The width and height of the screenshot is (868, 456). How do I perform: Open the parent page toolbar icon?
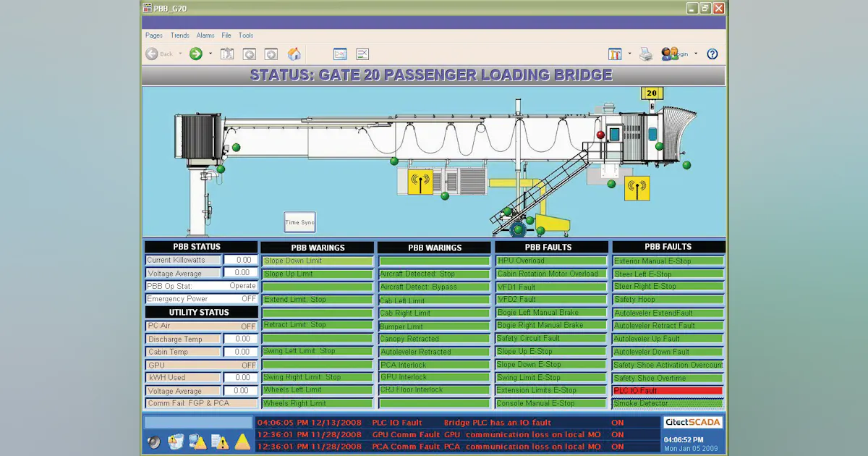[227, 54]
